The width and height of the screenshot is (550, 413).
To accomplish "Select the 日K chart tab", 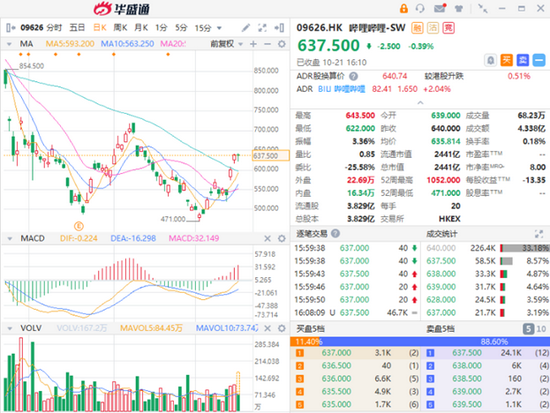I will click(x=100, y=28).
